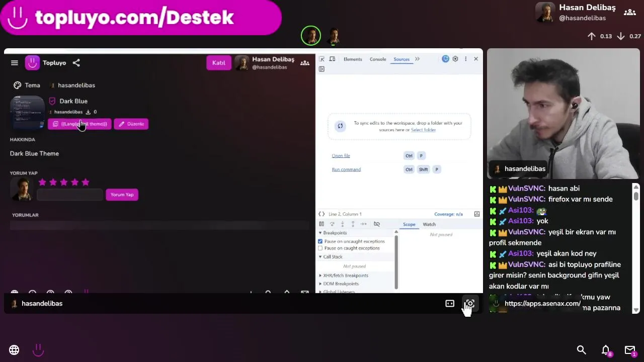Click the debugger pause script icon
644x362 pixels.
pyautogui.click(x=321, y=224)
